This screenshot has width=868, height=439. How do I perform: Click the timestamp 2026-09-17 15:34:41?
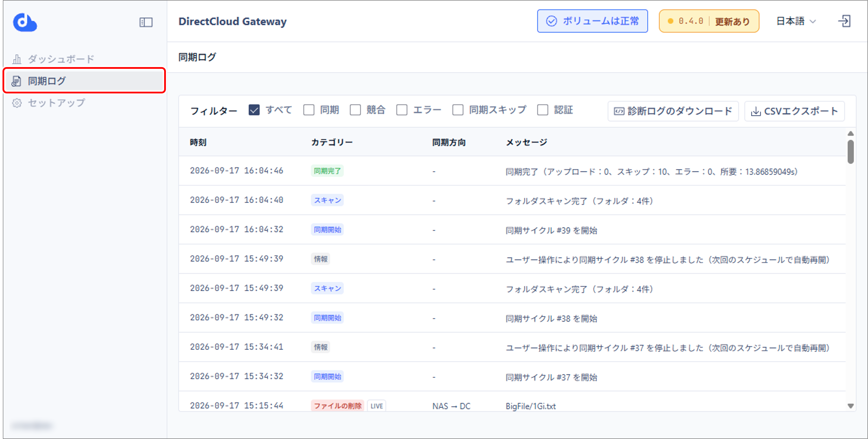click(237, 347)
